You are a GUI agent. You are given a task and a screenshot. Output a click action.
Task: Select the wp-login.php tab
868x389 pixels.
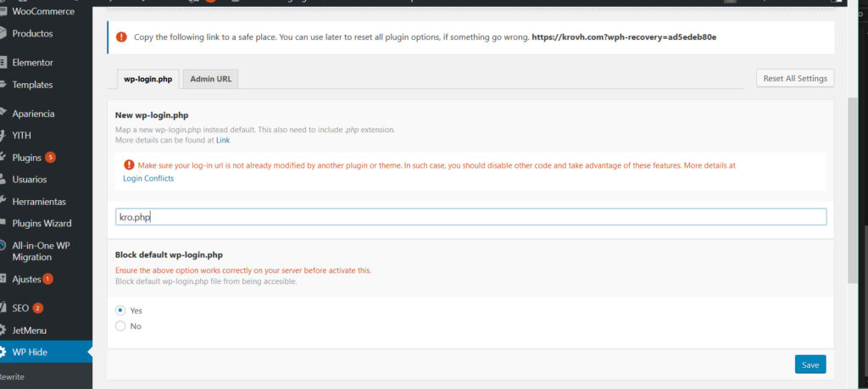(x=147, y=79)
